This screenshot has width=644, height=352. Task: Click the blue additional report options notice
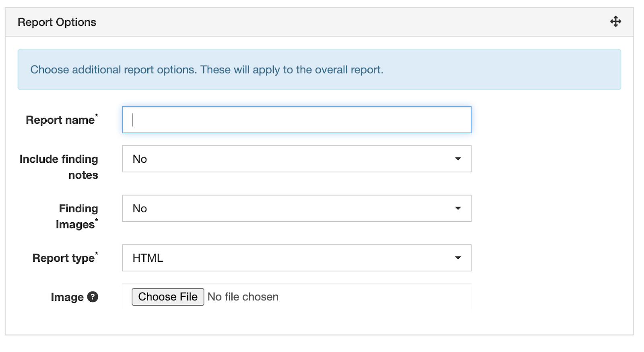(319, 70)
